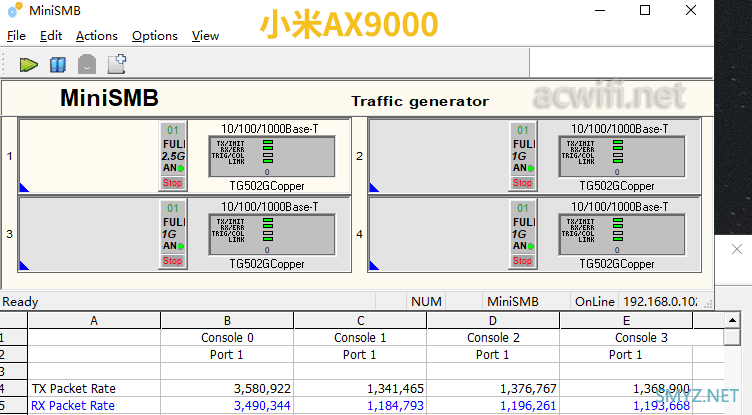The height and width of the screenshot is (415, 752).
Task: Click the new document plus icon
Action: click(x=117, y=64)
